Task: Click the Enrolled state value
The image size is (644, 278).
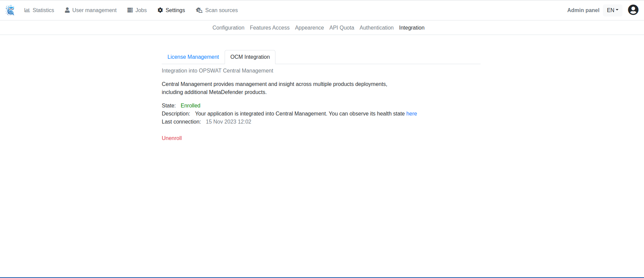Action: (x=190, y=105)
